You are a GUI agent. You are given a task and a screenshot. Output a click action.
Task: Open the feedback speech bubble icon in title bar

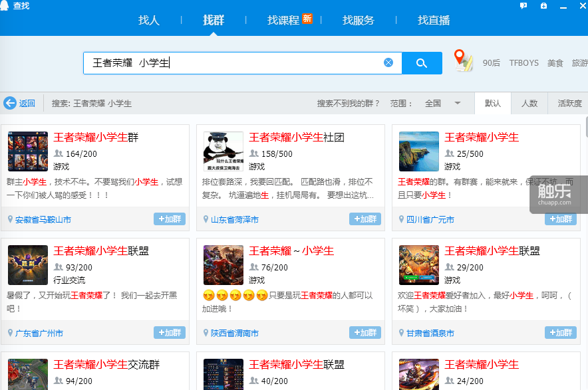[523, 5]
